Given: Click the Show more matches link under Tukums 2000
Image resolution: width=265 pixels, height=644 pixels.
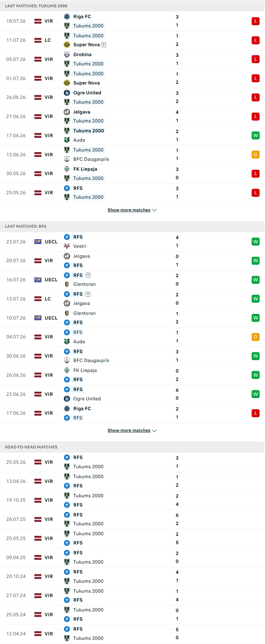Looking at the screenshot, I should [x=129, y=210].
